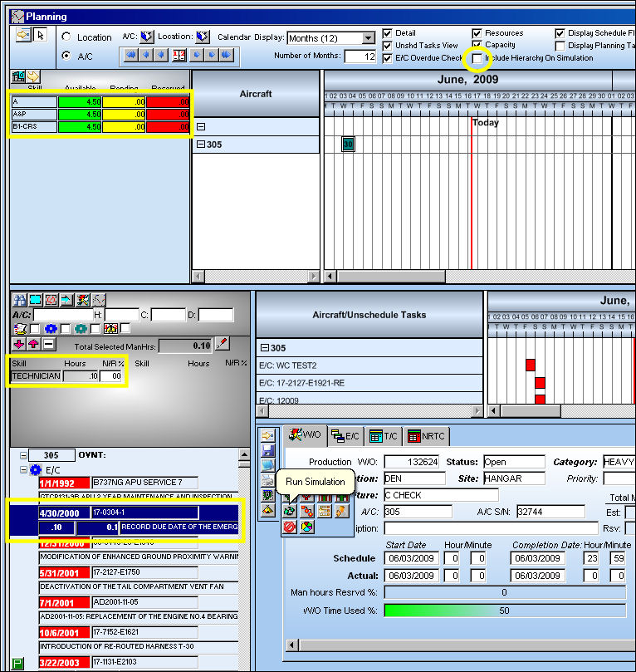
Task: Switch to the T/C tab
Action: tap(384, 436)
